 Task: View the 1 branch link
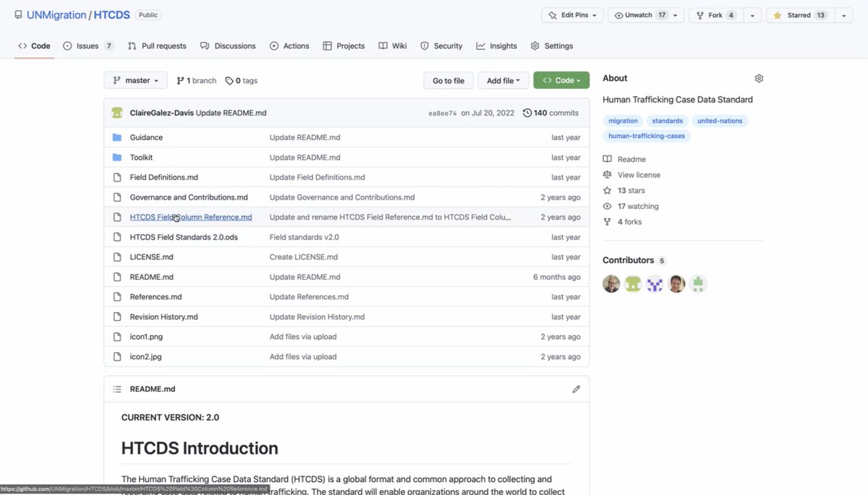pyautogui.click(x=196, y=81)
